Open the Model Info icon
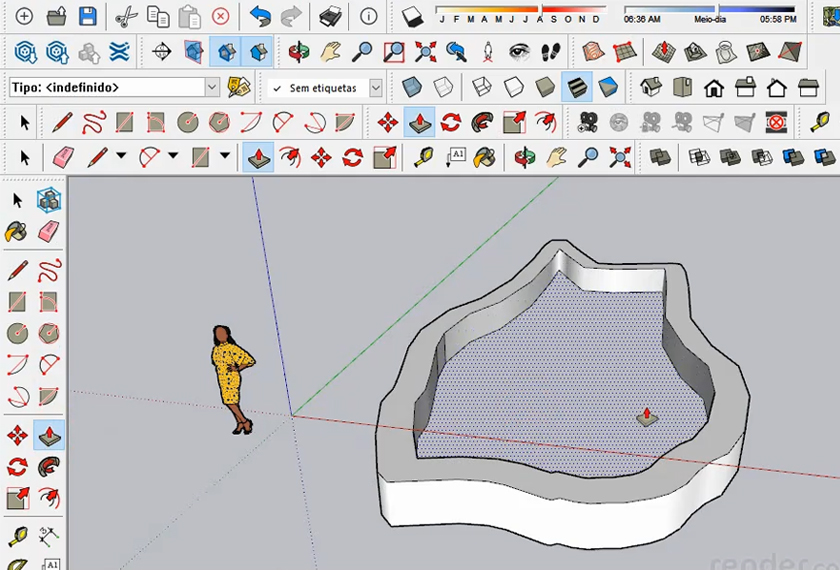Image resolution: width=840 pixels, height=570 pixels. pos(369,16)
